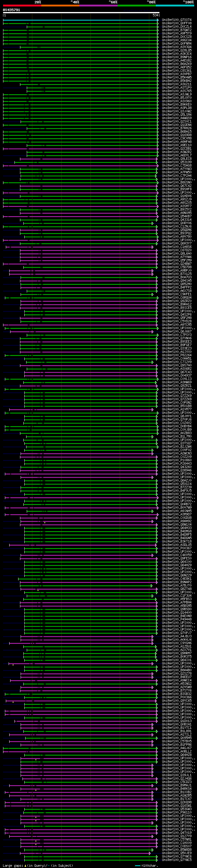
Task: Select hit label UniRef100_B6AZK9
Action: [177, 64]
